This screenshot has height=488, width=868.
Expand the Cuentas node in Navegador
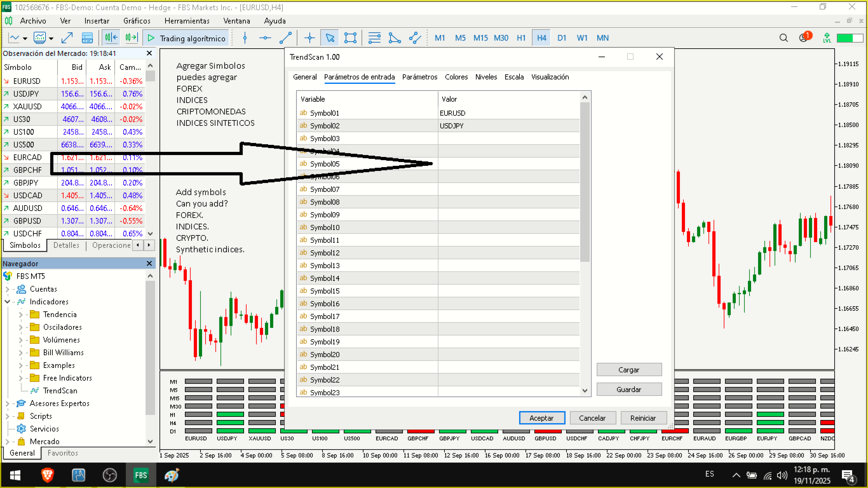pyautogui.click(x=8, y=289)
